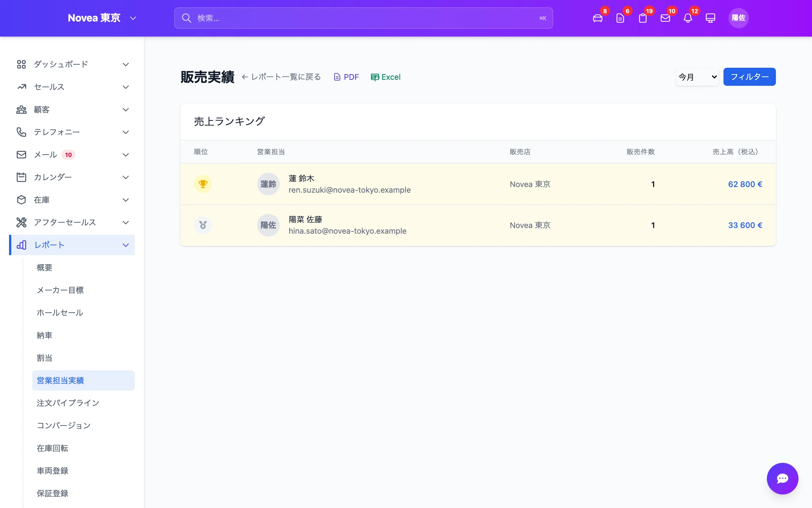This screenshot has height=508, width=812.
Task: Click the 顧客 people icon
Action: (21, 110)
